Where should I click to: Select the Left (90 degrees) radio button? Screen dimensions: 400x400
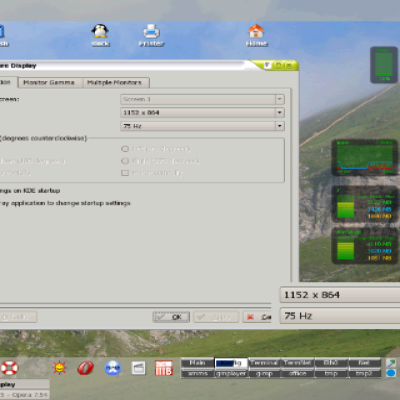click(x=125, y=149)
